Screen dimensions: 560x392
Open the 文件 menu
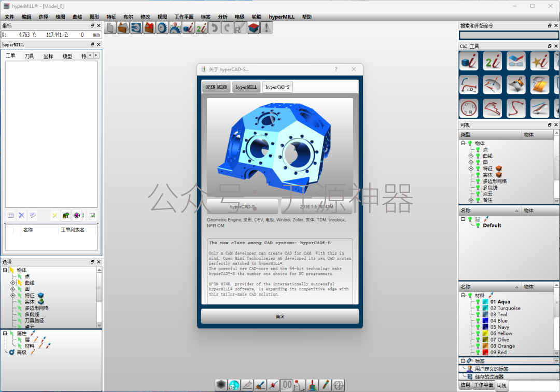9,17
